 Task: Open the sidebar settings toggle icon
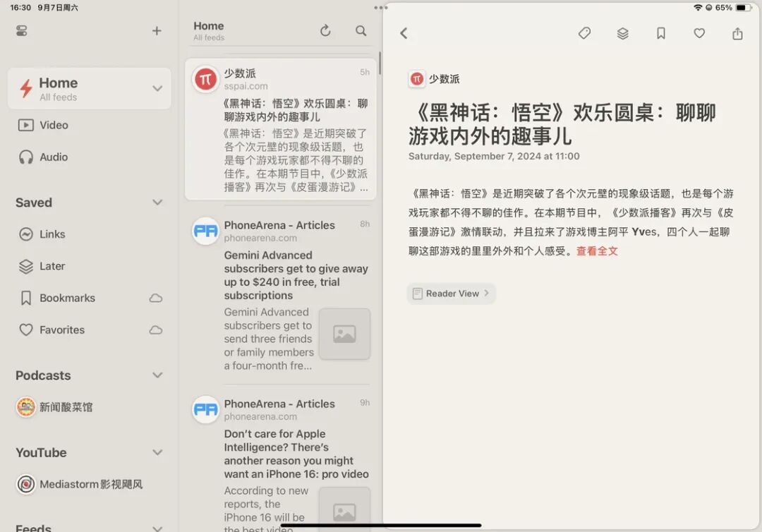click(21, 31)
